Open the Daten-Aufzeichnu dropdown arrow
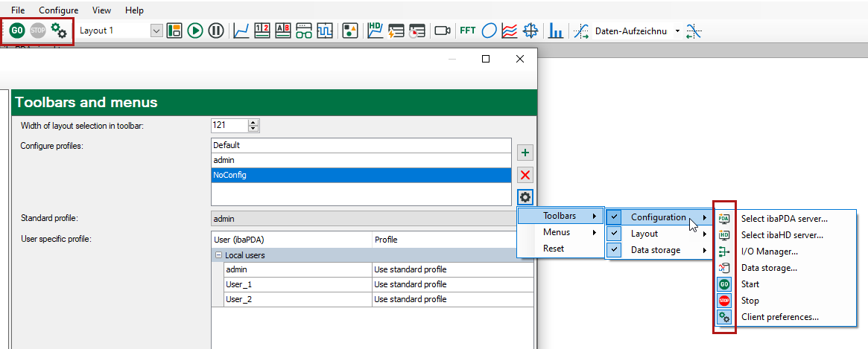Screen dimensions: 868x349 point(677,31)
